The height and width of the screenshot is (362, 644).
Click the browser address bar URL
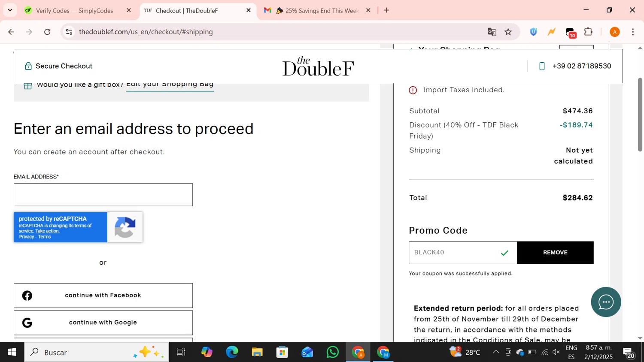click(146, 32)
